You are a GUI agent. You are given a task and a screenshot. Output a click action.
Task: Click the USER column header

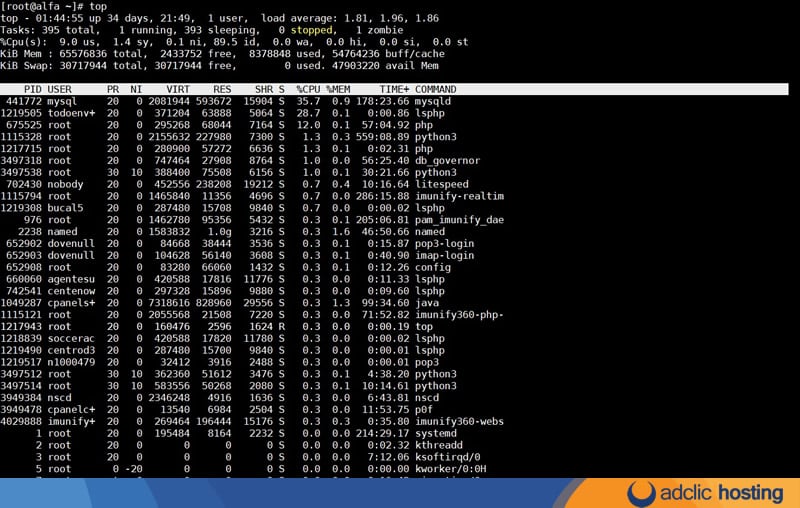point(60,89)
